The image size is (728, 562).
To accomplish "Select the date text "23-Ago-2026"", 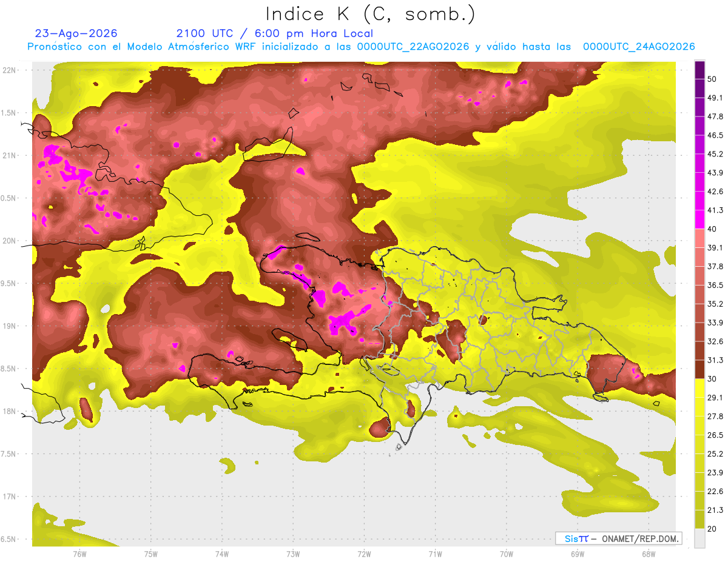I will [x=76, y=33].
